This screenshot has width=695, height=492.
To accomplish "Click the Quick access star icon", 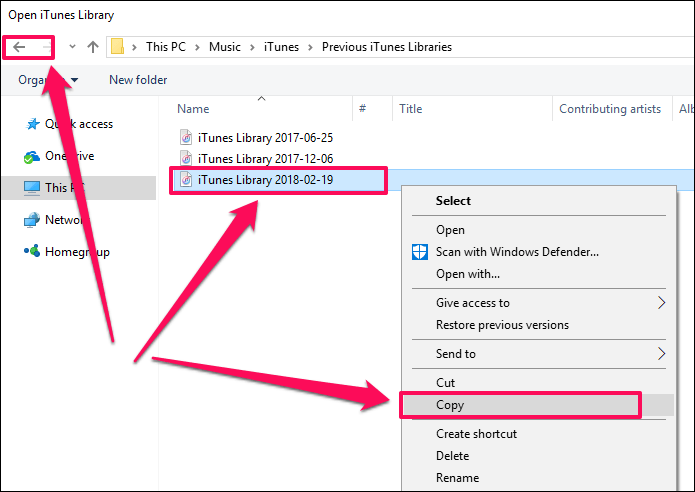I will coord(32,124).
